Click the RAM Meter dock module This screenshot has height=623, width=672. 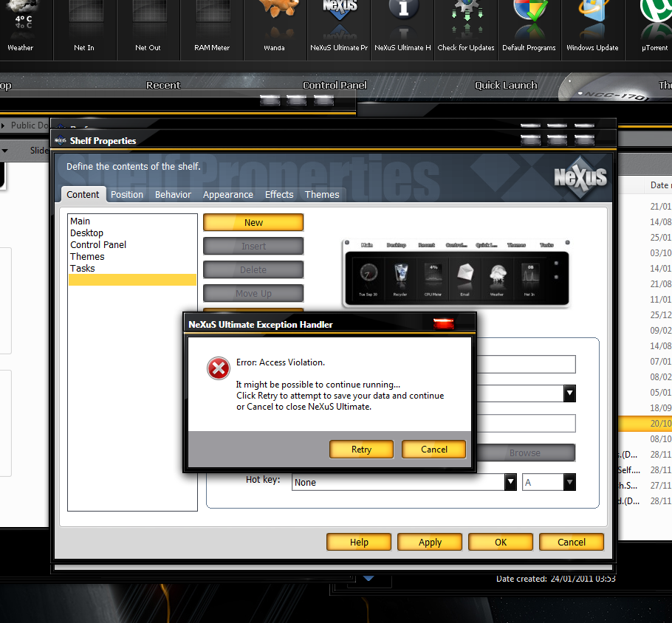click(x=212, y=26)
